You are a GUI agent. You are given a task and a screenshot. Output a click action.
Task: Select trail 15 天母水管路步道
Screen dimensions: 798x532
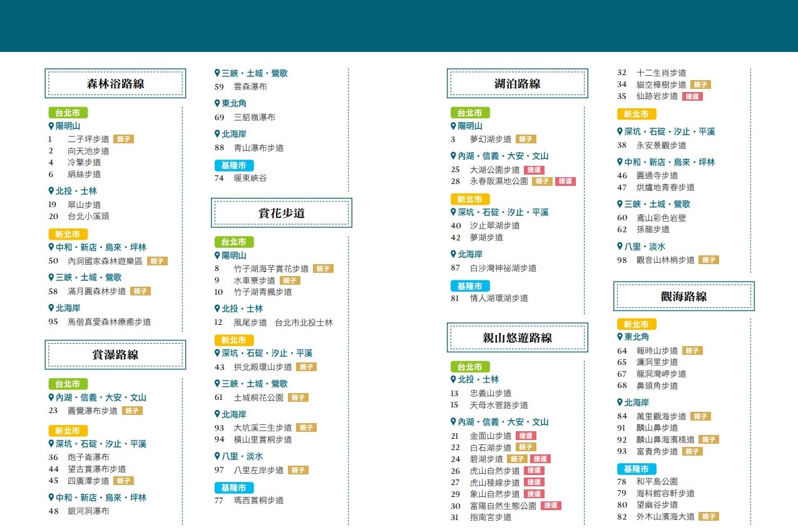pyautogui.click(x=489, y=405)
